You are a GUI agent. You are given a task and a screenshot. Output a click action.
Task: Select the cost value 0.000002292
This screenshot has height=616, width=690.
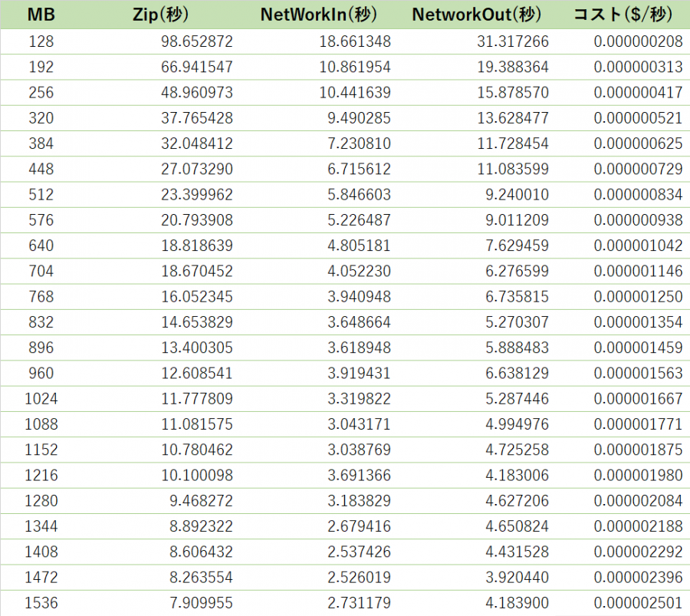click(638, 552)
